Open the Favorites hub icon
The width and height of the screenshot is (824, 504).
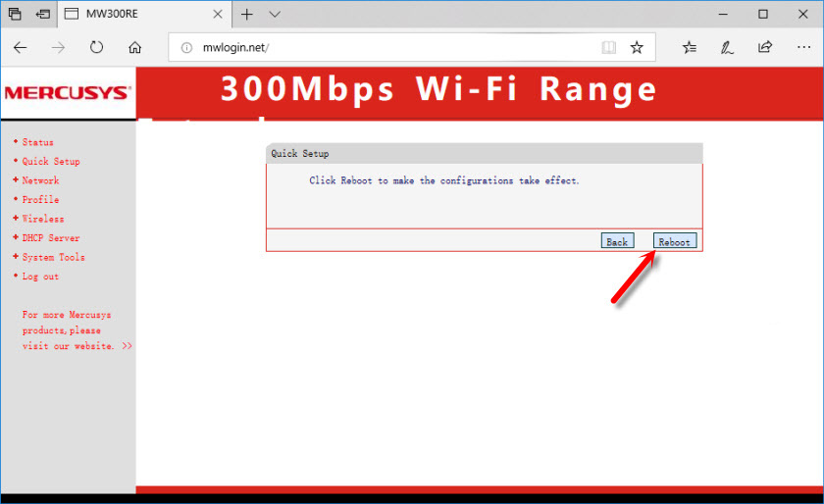click(x=690, y=47)
